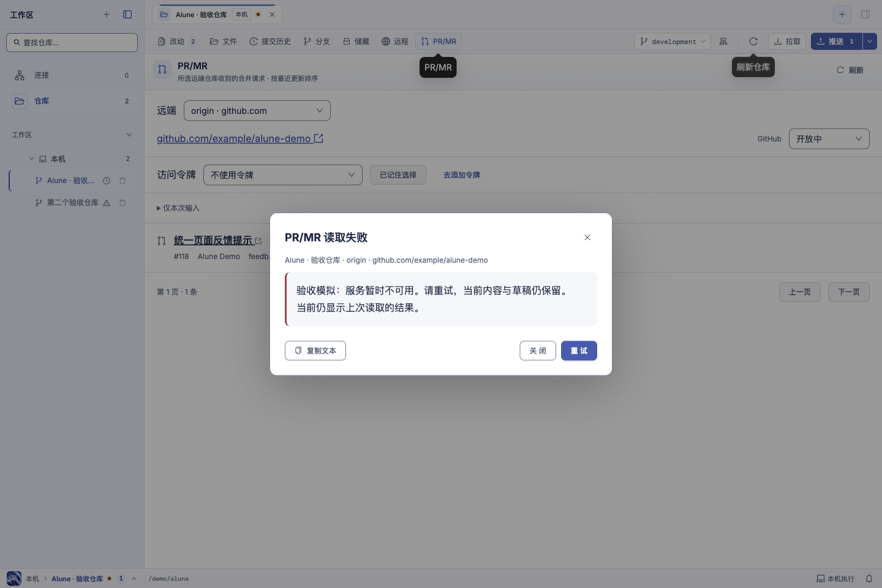Image resolution: width=882 pixels, height=588 pixels.
Task: Click the app avatar icon in status bar
Action: (14, 579)
